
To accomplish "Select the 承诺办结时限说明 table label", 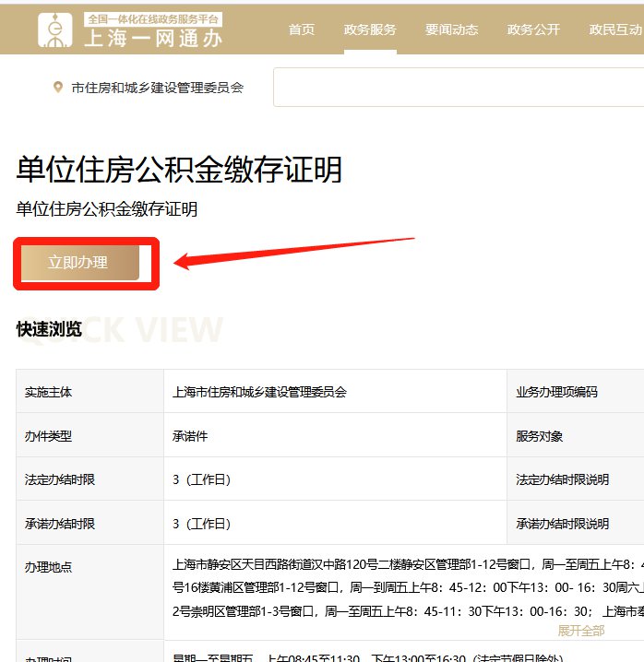I will coord(563,524).
